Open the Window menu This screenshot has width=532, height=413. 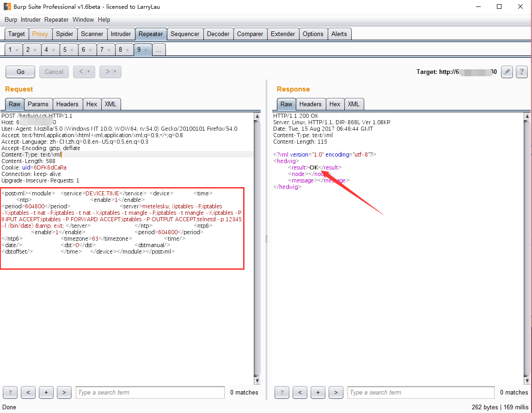(x=83, y=20)
